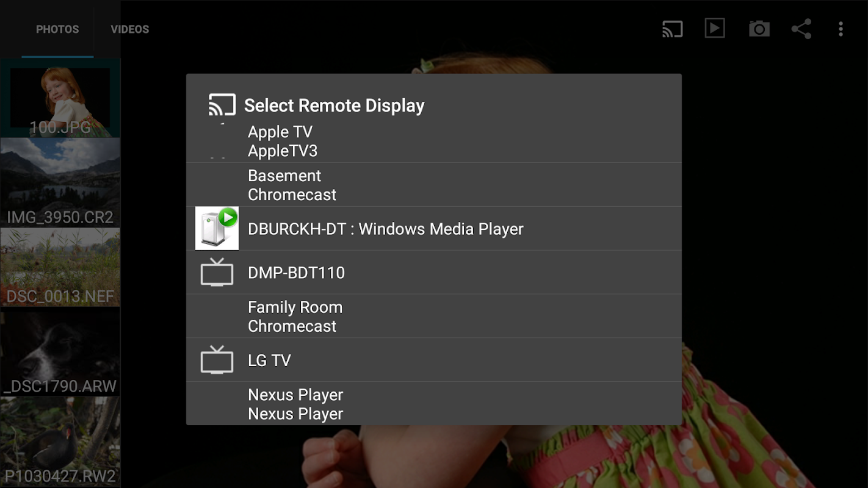Image resolution: width=868 pixels, height=488 pixels.
Task: Open the camera icon in the toolbar
Action: click(x=759, y=29)
